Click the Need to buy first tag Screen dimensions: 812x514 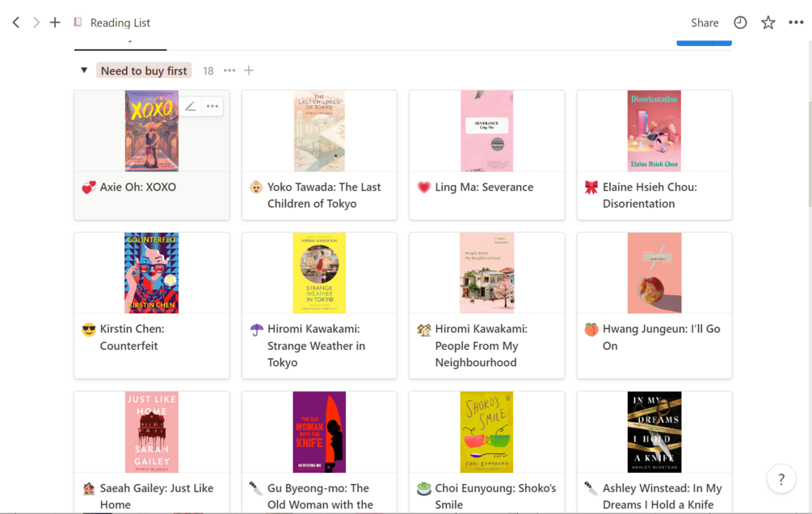(x=144, y=70)
